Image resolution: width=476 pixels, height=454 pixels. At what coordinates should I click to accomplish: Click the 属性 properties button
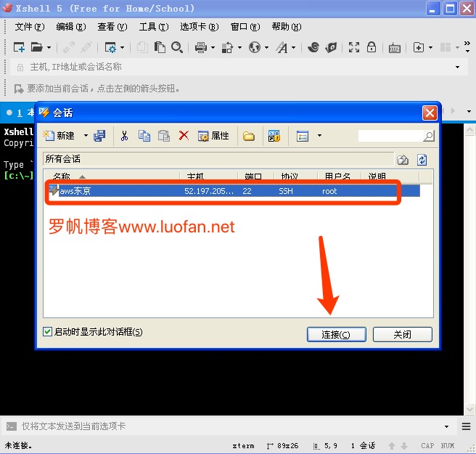[213, 136]
